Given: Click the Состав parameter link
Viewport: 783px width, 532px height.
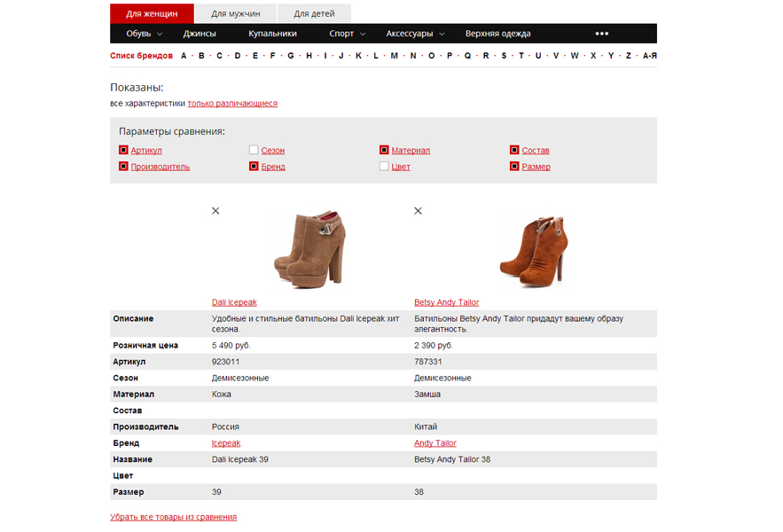Looking at the screenshot, I should (x=536, y=151).
